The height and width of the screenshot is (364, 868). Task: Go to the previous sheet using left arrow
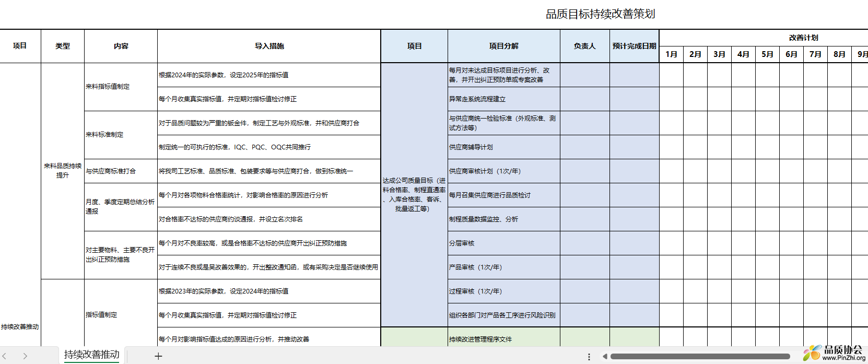[5, 356]
